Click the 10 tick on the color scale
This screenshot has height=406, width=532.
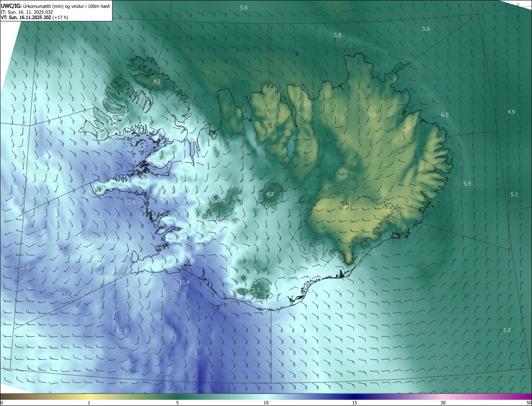(x=266, y=403)
